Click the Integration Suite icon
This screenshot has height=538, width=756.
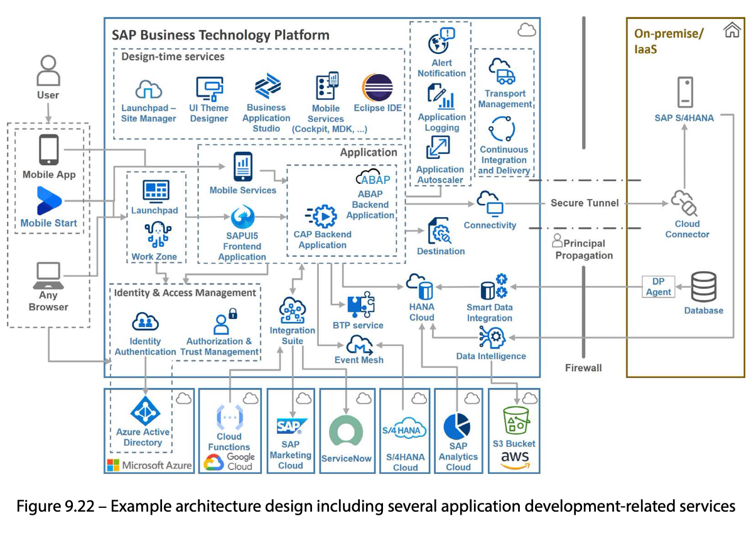[292, 309]
